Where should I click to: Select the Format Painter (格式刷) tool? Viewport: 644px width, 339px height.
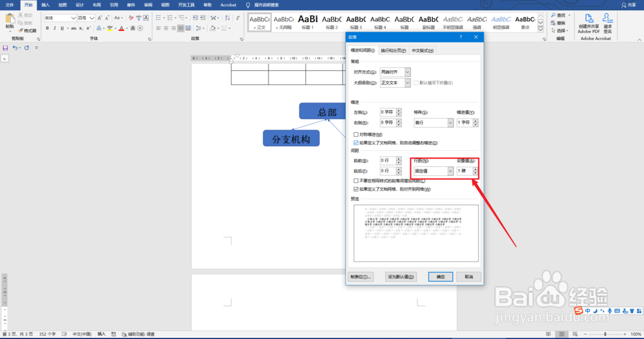tap(27, 31)
